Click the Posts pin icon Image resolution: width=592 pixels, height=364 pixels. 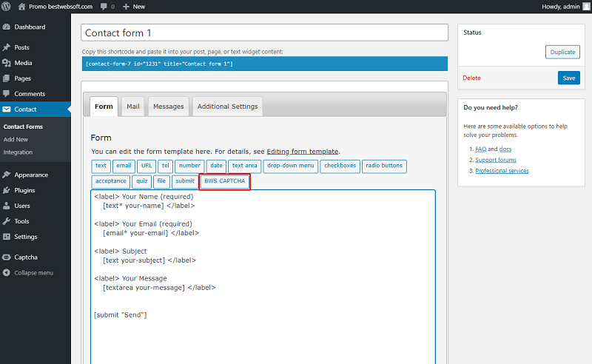7,47
